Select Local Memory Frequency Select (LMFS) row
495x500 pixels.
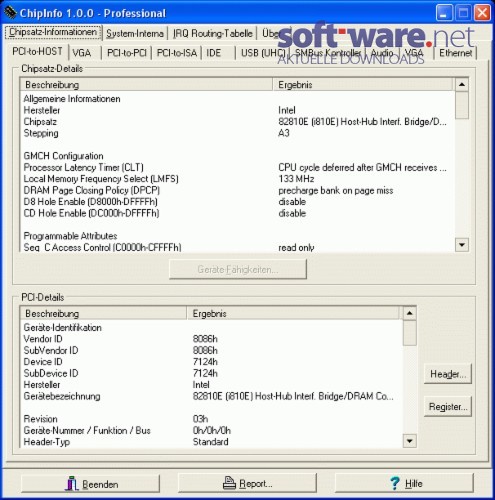click(237, 179)
